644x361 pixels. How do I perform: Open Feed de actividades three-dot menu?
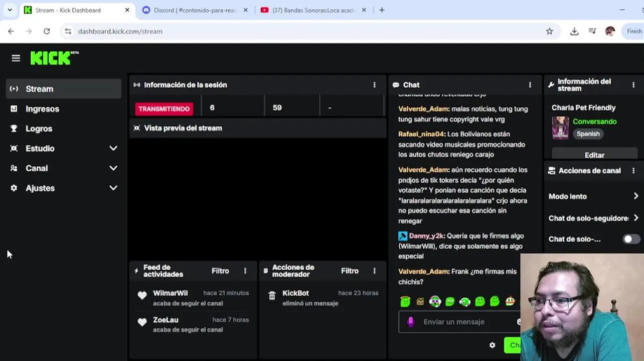[x=245, y=271]
